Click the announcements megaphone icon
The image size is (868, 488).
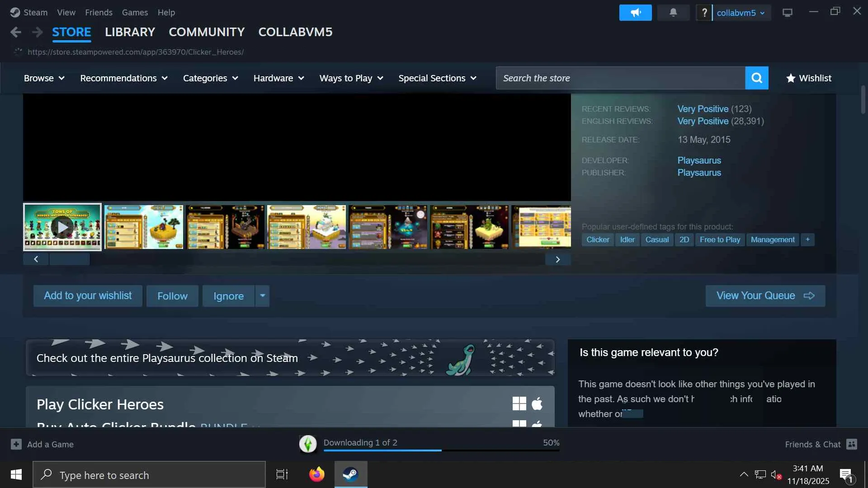[635, 13]
